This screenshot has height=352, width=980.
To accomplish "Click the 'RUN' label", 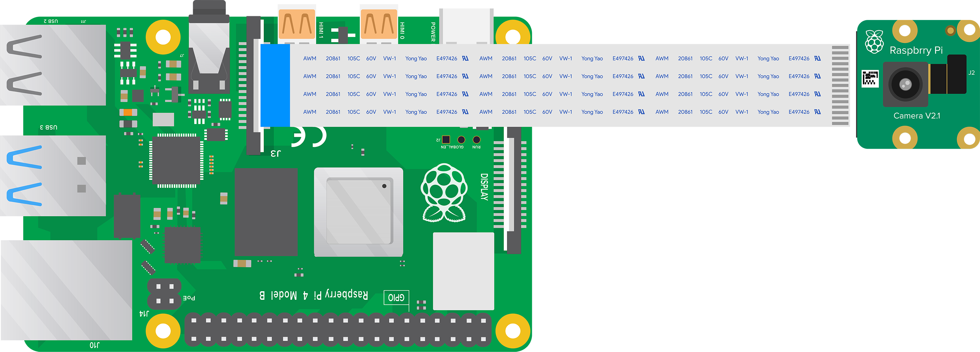I will [x=476, y=147].
